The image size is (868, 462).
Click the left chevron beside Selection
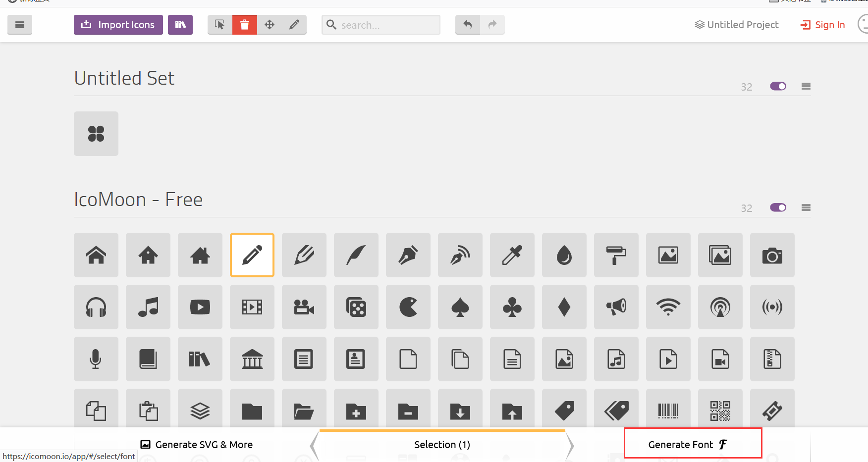[314, 445]
